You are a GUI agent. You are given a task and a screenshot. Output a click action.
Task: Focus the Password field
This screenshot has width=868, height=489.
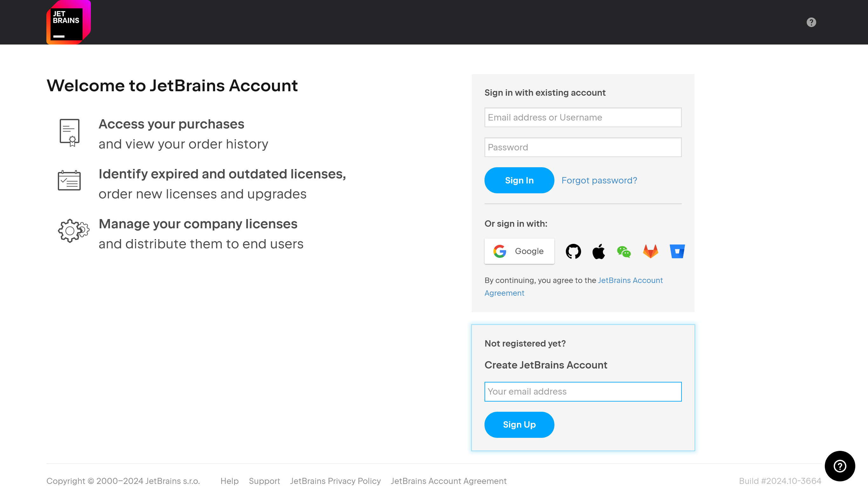point(583,147)
